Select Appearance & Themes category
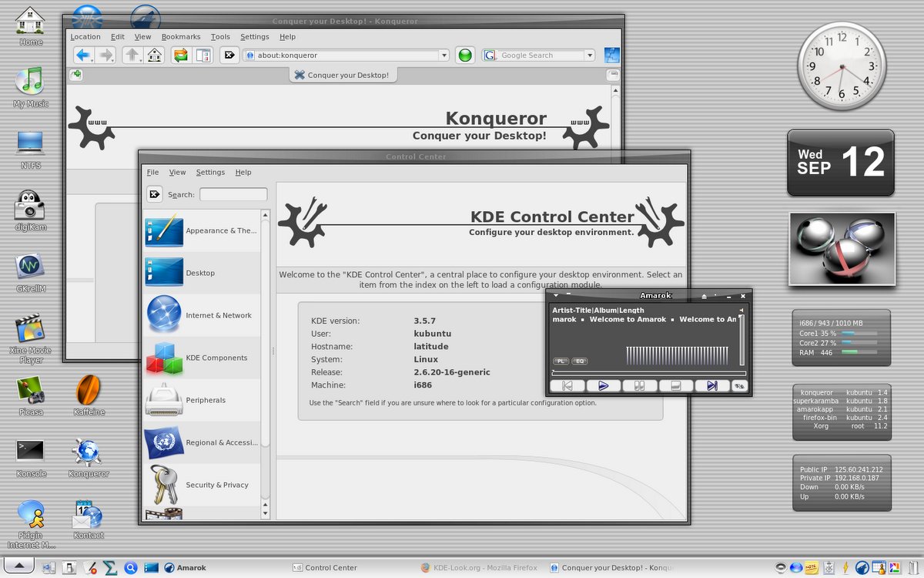 203,230
